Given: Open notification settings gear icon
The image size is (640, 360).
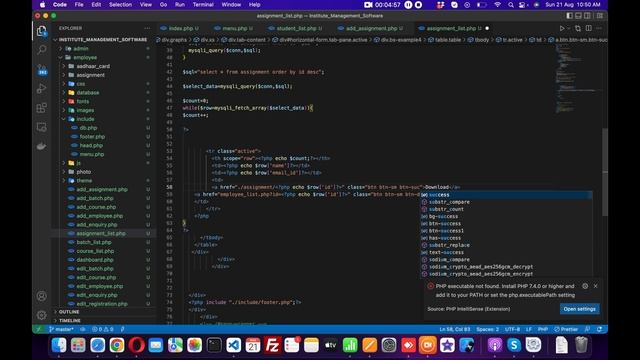Looking at the screenshot, I should tap(585, 286).
